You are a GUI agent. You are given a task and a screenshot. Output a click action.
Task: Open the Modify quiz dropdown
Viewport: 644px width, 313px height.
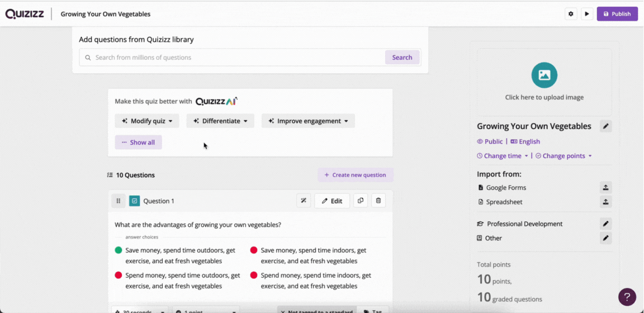pos(147,121)
